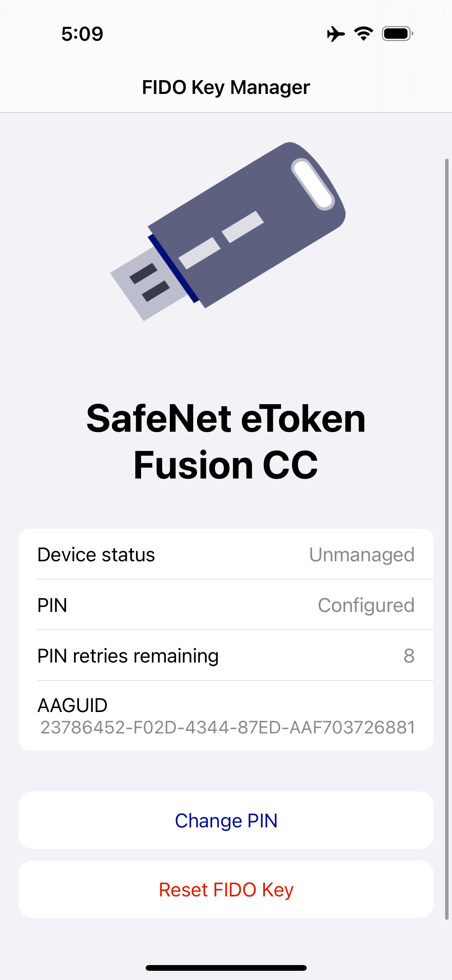Open Change PIN

click(226, 820)
